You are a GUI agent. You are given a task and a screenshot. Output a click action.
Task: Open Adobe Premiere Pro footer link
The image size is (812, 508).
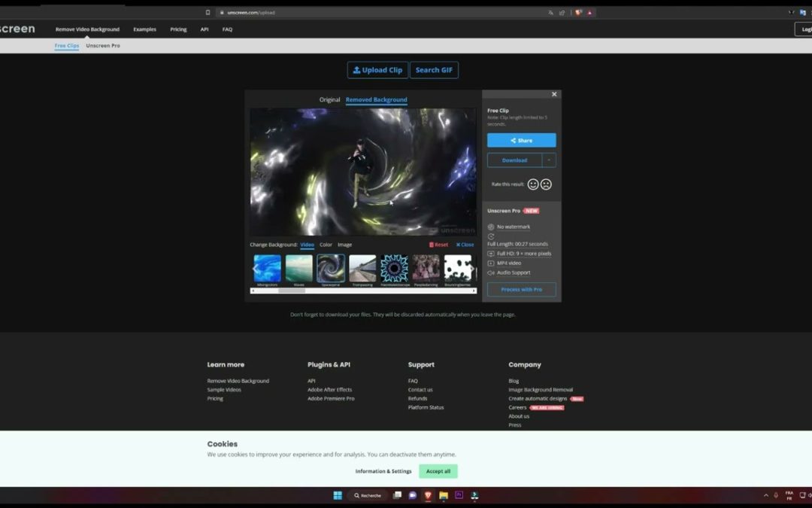tap(331, 399)
